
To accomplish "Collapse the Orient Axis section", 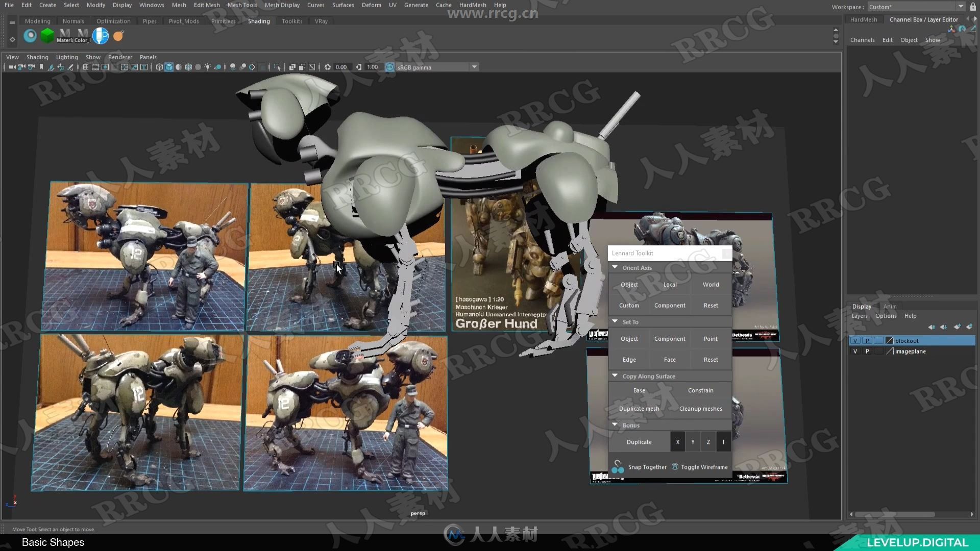I will (615, 267).
